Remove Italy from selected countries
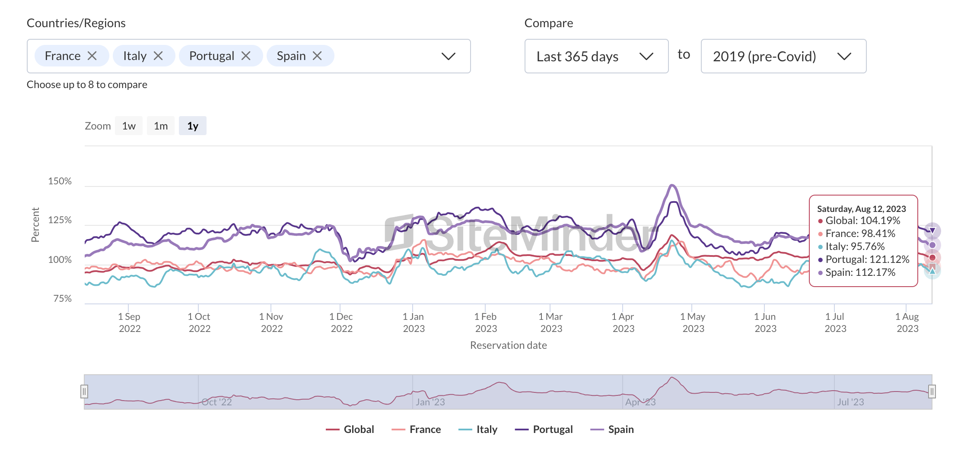The width and height of the screenshot is (980, 458). (158, 56)
